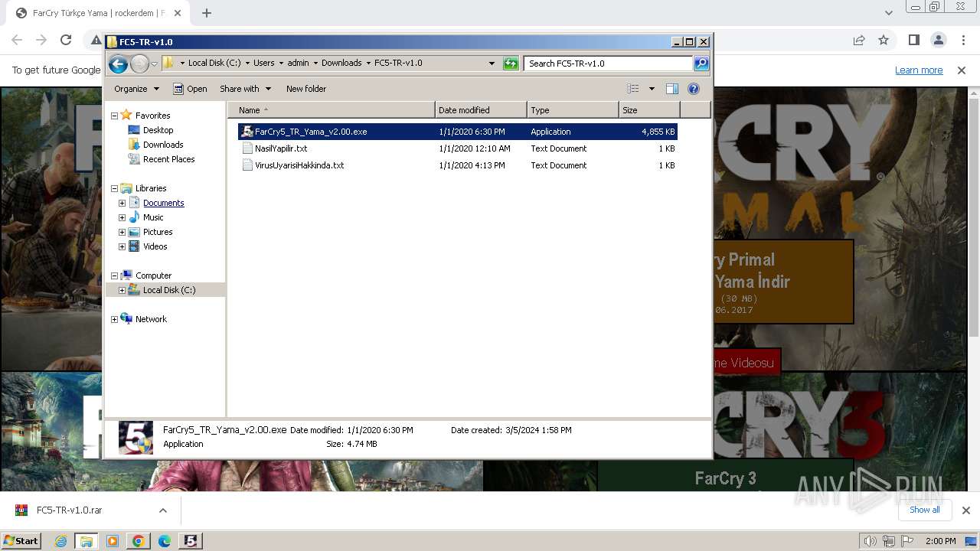Screen dimensions: 980x551
Task: Click the search magnifier icon in Explorer
Action: click(701, 64)
